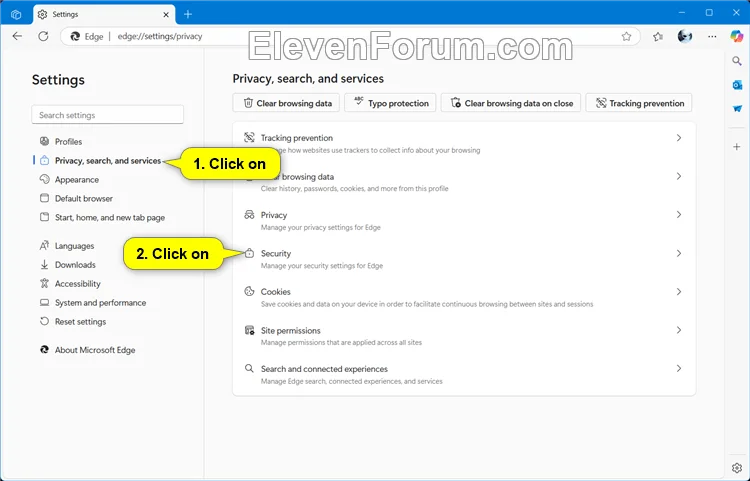Open System and performance settings
Viewport: 750px width, 481px height.
tap(100, 303)
